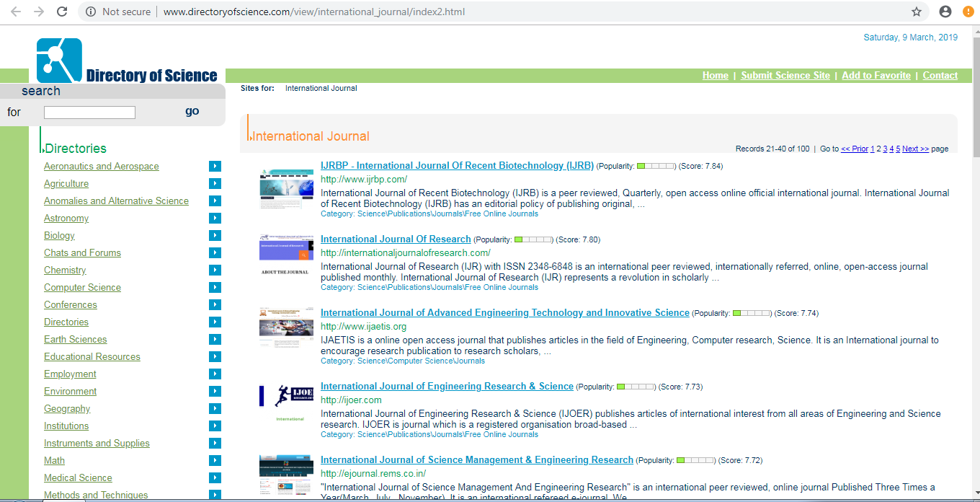This screenshot has width=980, height=502.
Task: Click the arrow icon beside Astronomy
Action: [215, 219]
